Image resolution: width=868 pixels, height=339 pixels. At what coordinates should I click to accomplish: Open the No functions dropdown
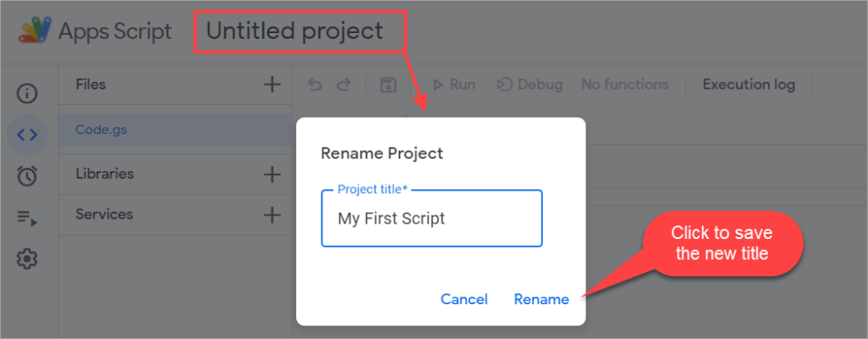tap(624, 85)
